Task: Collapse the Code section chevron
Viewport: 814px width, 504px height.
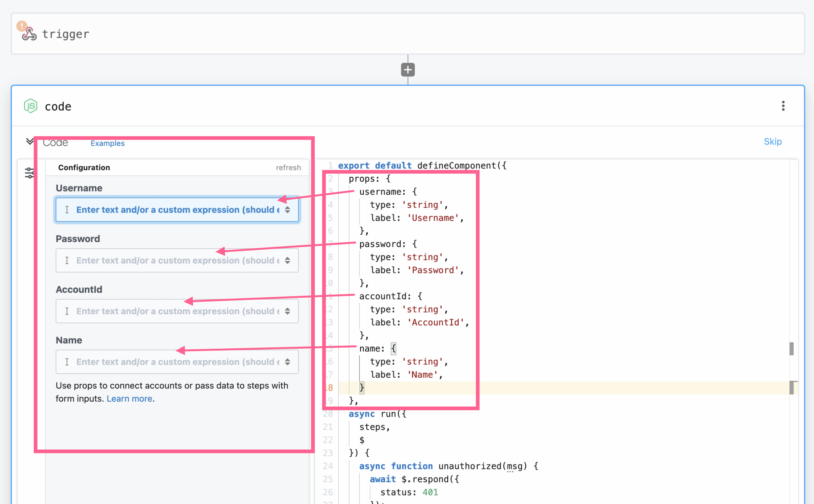Action: pos(30,141)
